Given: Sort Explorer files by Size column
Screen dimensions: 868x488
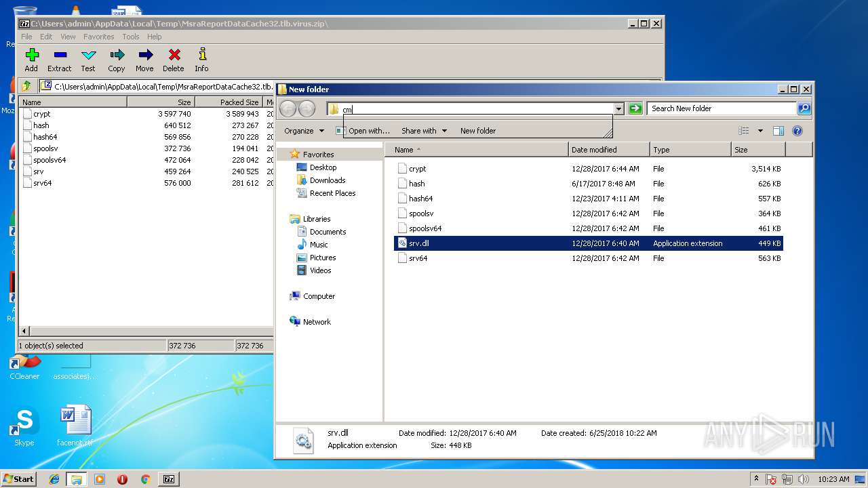Looking at the screenshot, I should pyautogui.click(x=758, y=150).
